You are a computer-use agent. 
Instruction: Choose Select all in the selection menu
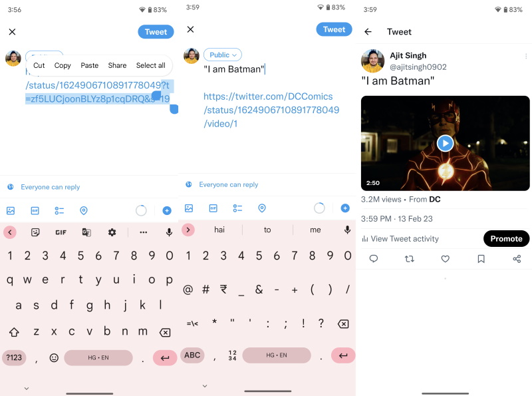[x=151, y=65]
